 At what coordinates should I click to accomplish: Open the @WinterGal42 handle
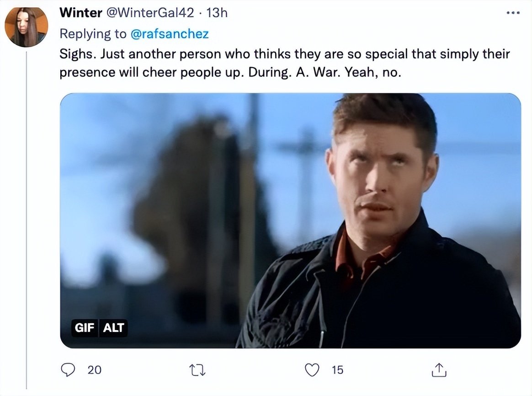[x=150, y=13]
